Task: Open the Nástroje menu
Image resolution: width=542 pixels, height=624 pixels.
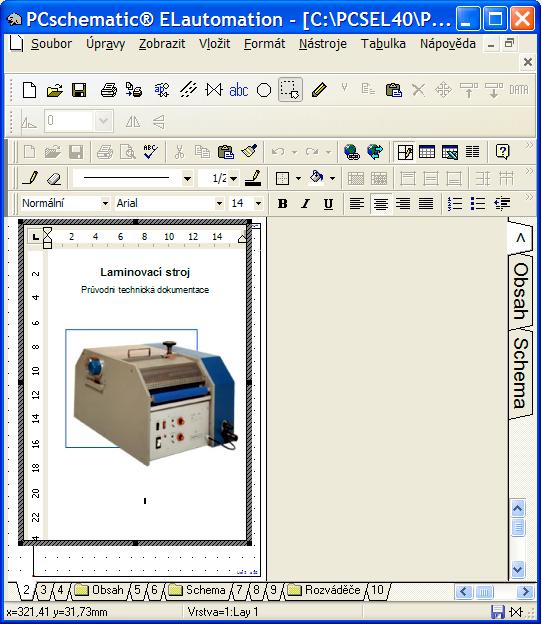Action: coord(323,44)
